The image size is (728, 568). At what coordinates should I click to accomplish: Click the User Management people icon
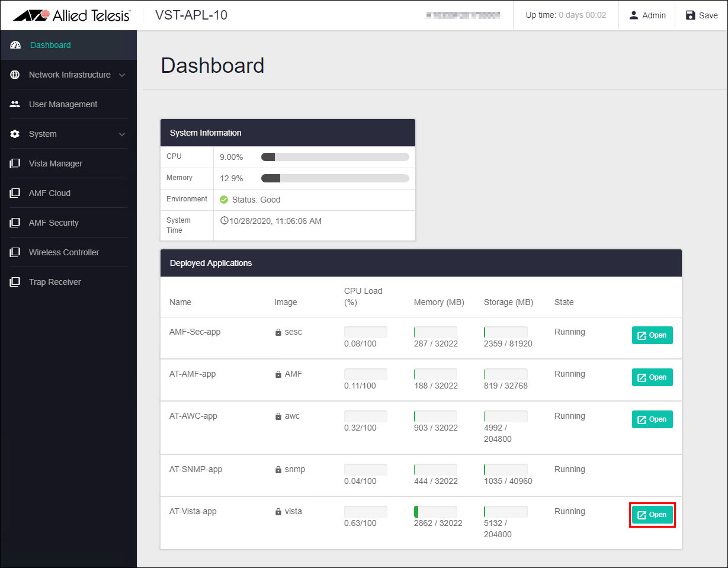click(x=15, y=104)
